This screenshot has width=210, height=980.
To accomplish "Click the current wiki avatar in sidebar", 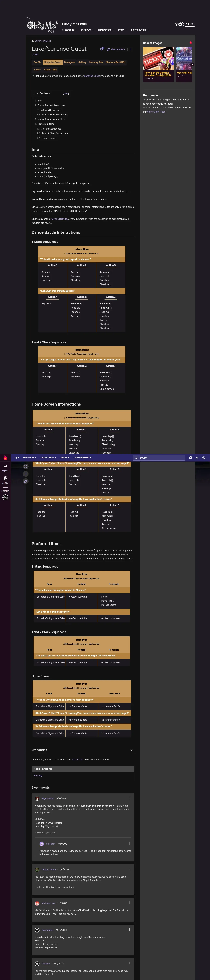I will click(x=5, y=497).
